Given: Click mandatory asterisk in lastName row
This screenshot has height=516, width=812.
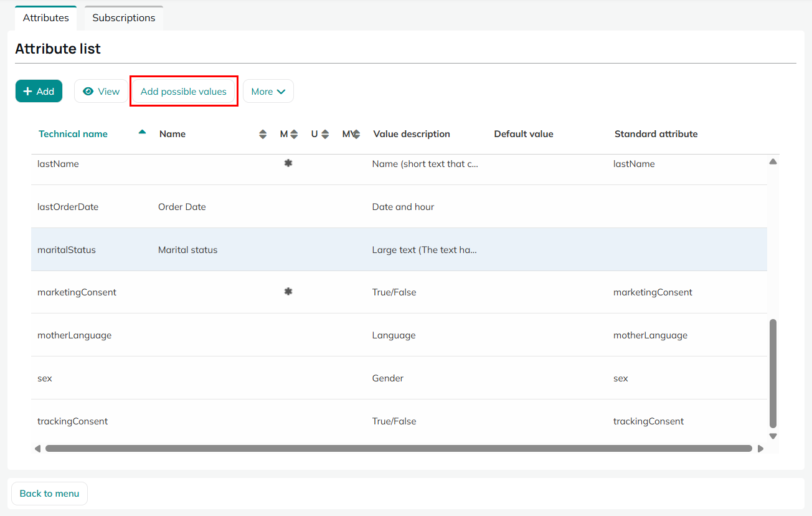Looking at the screenshot, I should [x=288, y=163].
